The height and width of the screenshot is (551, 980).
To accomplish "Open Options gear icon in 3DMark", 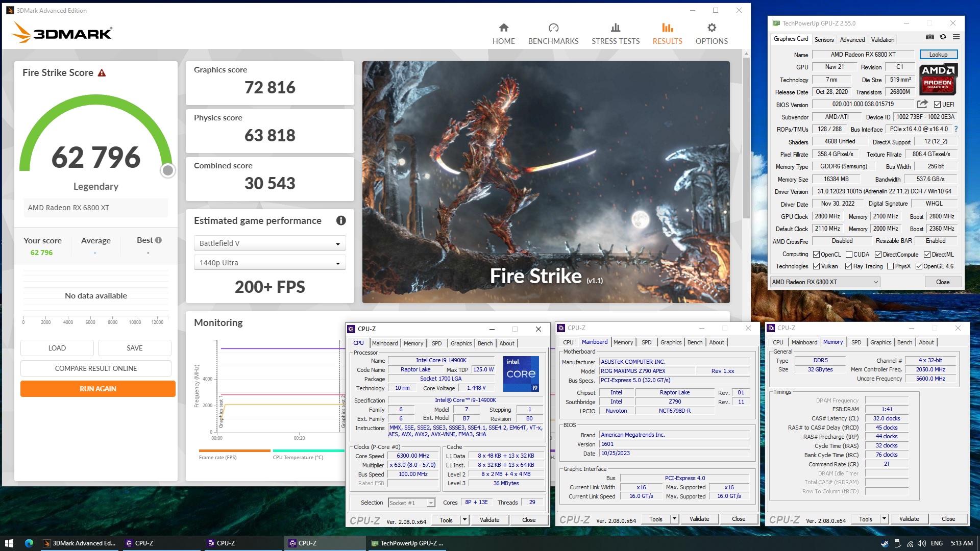I will click(x=712, y=28).
